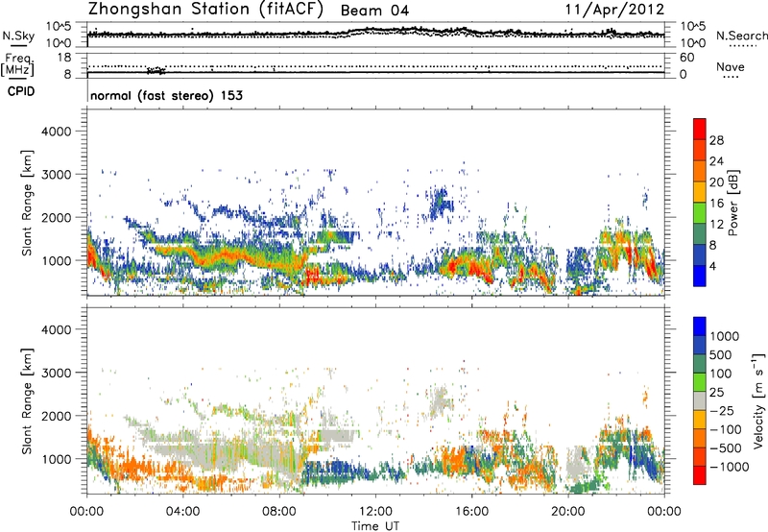This screenshot has height=532, width=768.
Task: Click the '-1000' velocity colorbar label
Action: [x=730, y=467]
